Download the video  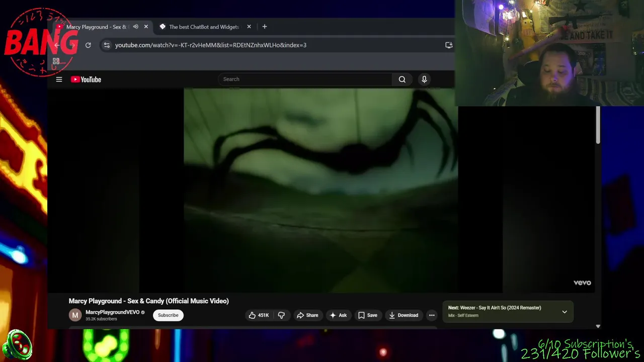pos(404,315)
